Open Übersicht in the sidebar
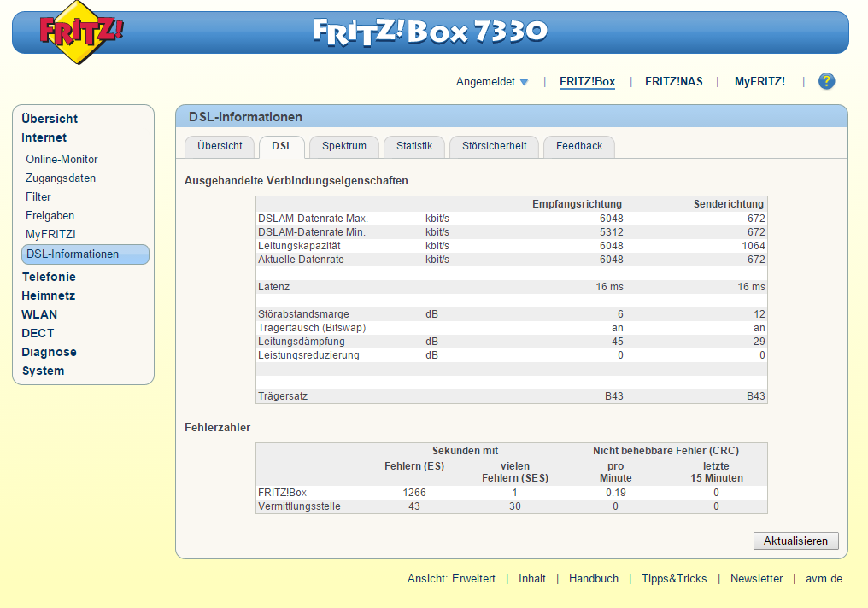Screen dimensions: 868x608 (x=50, y=119)
